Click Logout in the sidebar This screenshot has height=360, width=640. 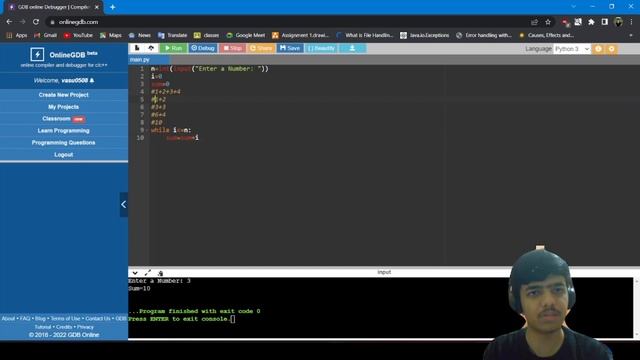pos(64,155)
